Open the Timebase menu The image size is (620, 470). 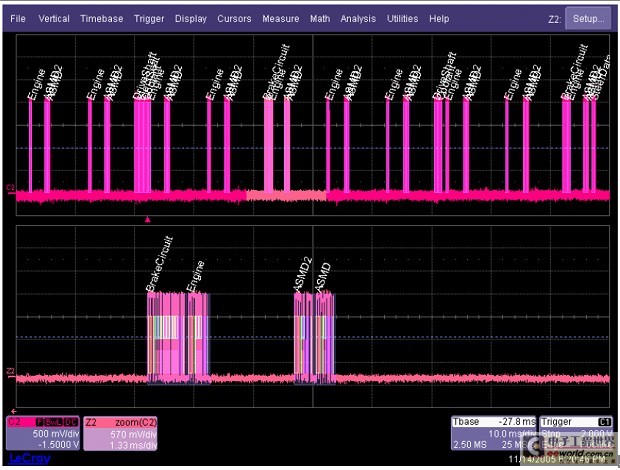tap(103, 19)
